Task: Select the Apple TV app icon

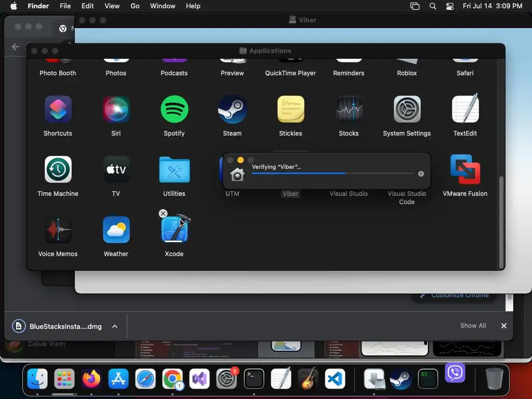Action: click(116, 169)
